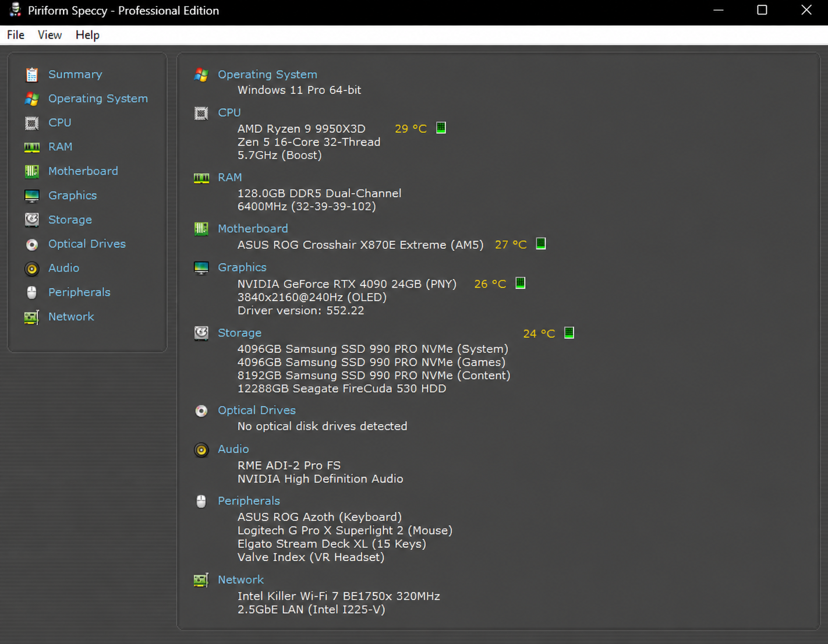
Task: Click the Motherboard heading link in summary
Action: 253,229
